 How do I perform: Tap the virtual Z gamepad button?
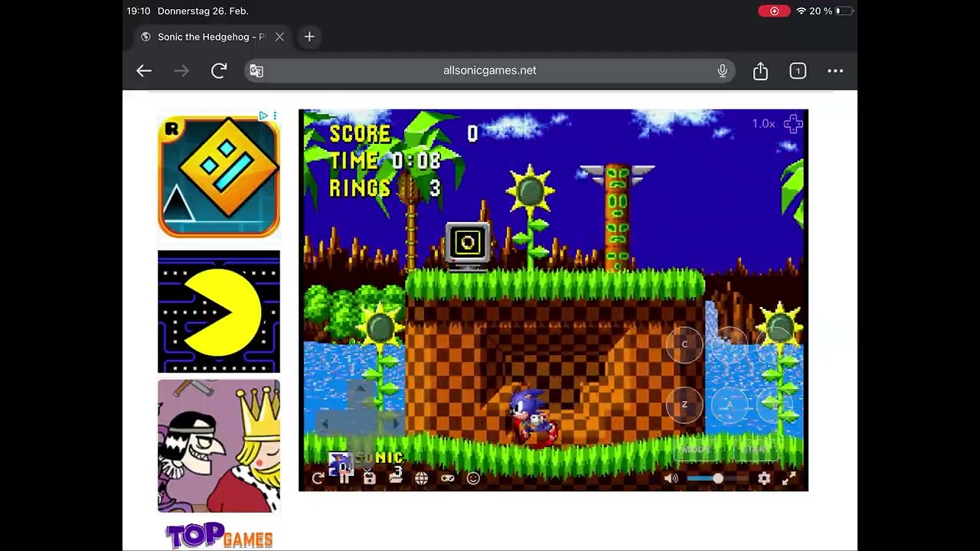[x=684, y=405]
